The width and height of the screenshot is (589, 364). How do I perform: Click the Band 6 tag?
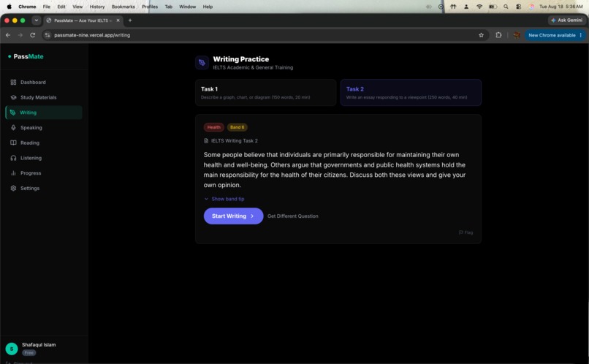(237, 127)
